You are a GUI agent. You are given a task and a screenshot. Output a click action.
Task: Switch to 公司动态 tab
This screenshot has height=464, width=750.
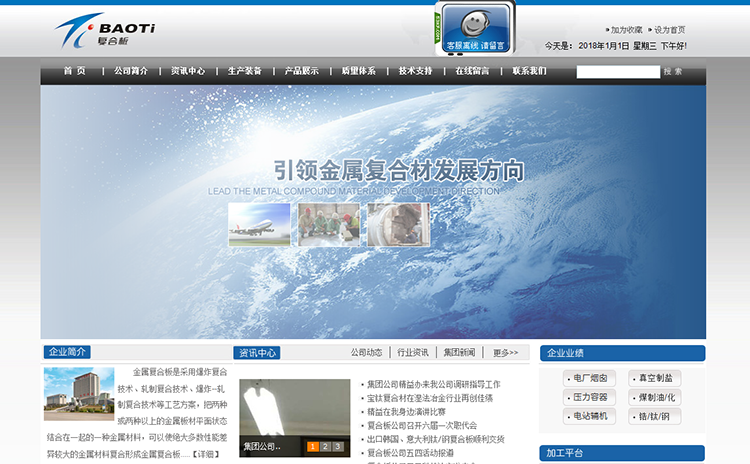click(366, 353)
